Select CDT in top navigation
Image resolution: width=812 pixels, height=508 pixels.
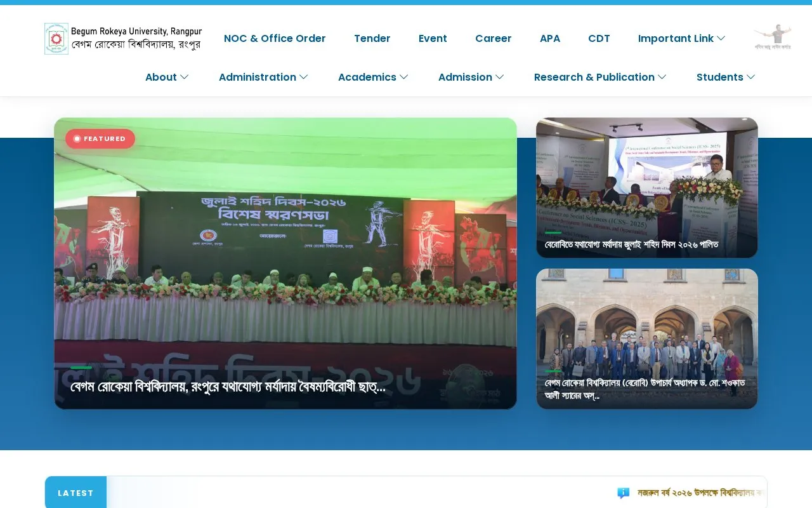[x=599, y=38]
